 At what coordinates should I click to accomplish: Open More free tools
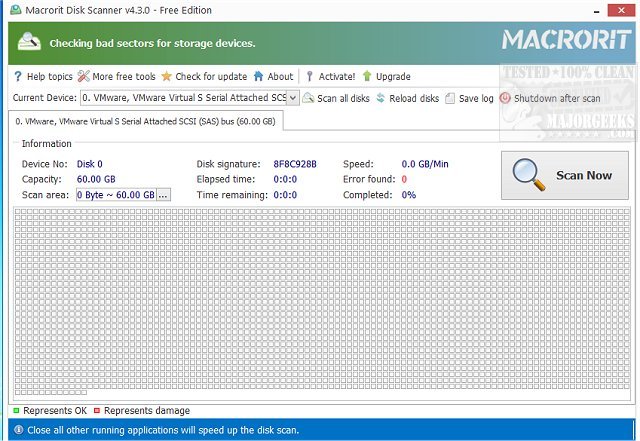coord(124,76)
